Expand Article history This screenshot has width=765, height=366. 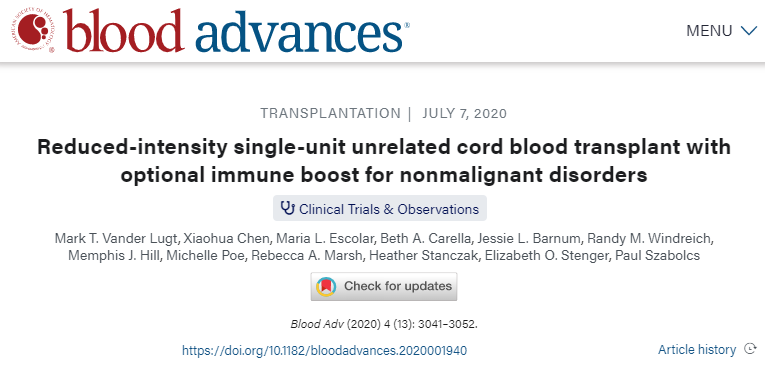[697, 349]
